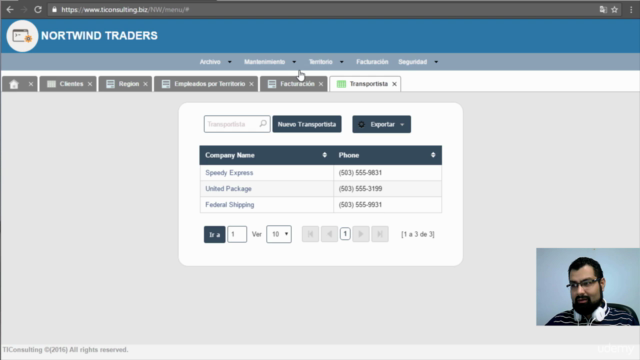The width and height of the screenshot is (640, 360).
Task: Click the magnifier search icon in the Transportista field
Action: [x=263, y=123]
